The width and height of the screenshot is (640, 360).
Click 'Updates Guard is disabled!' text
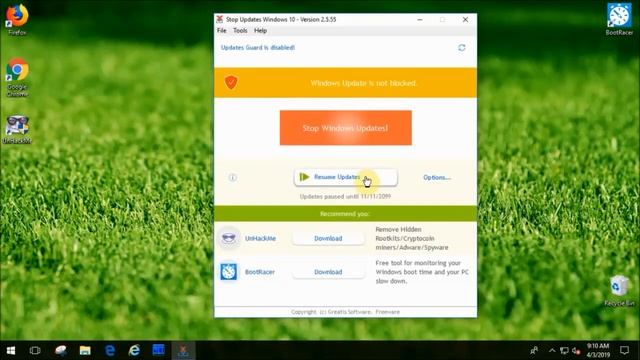pos(258,48)
